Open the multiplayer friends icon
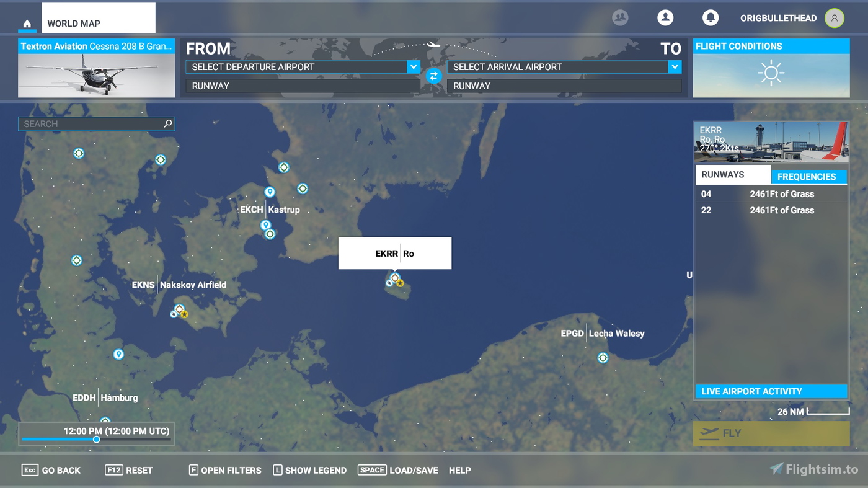 point(620,17)
